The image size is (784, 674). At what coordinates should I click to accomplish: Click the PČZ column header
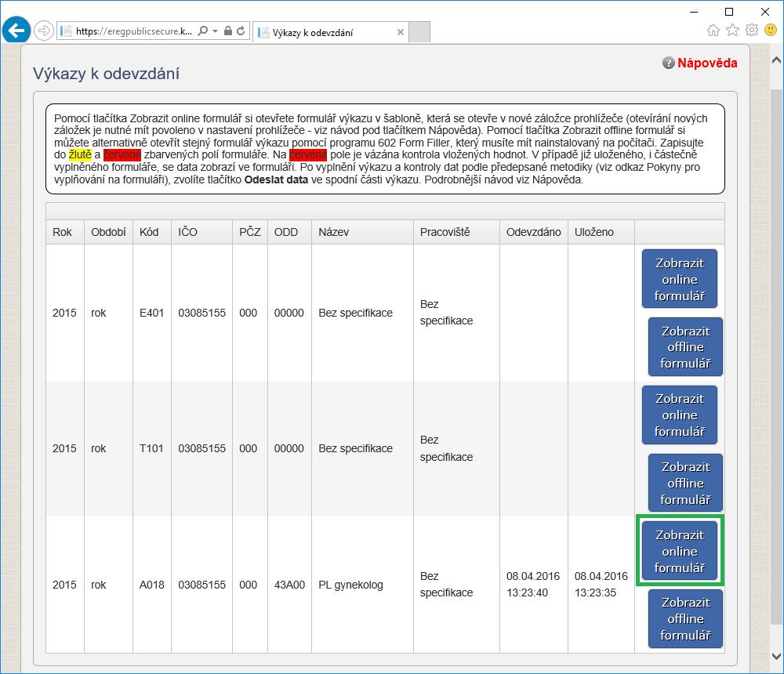tap(249, 232)
